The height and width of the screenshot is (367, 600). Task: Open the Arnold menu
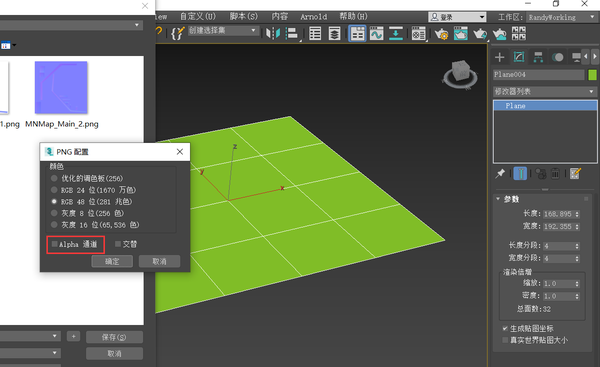pyautogui.click(x=313, y=17)
